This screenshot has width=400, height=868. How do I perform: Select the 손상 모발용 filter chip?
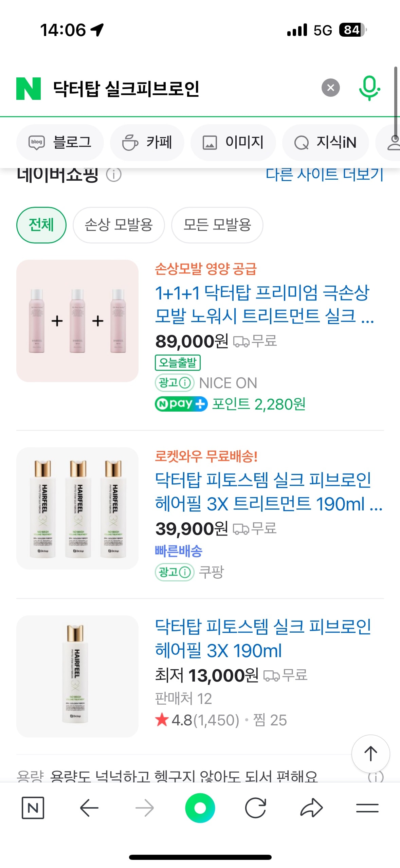[119, 225]
